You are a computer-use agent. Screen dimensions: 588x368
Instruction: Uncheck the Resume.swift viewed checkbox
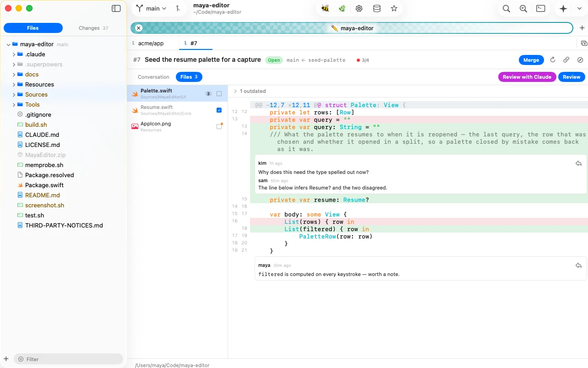(x=219, y=110)
